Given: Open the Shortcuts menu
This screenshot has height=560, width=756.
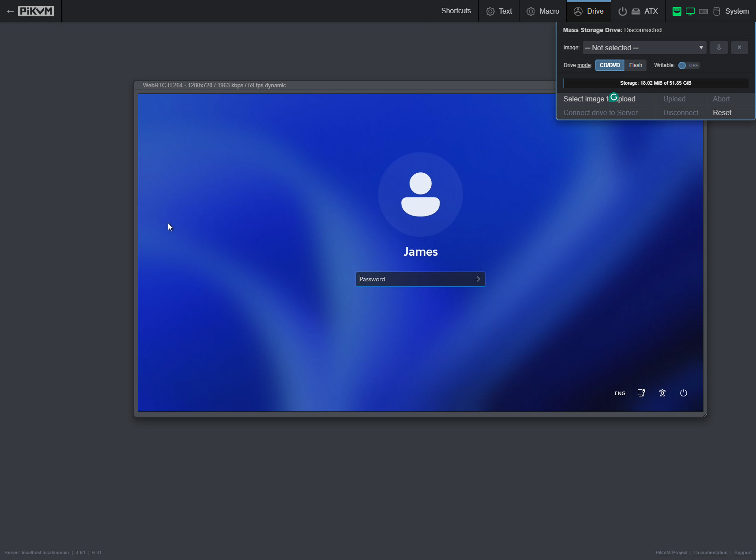Looking at the screenshot, I should point(456,11).
